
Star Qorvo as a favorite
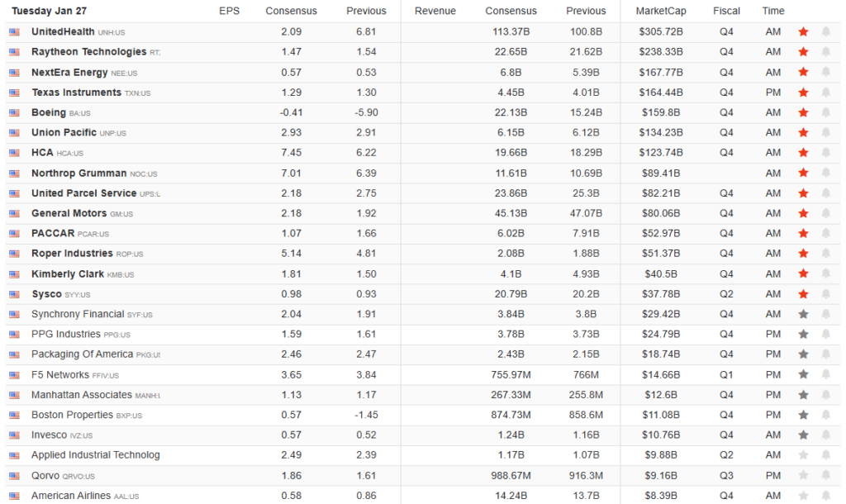coord(802,476)
